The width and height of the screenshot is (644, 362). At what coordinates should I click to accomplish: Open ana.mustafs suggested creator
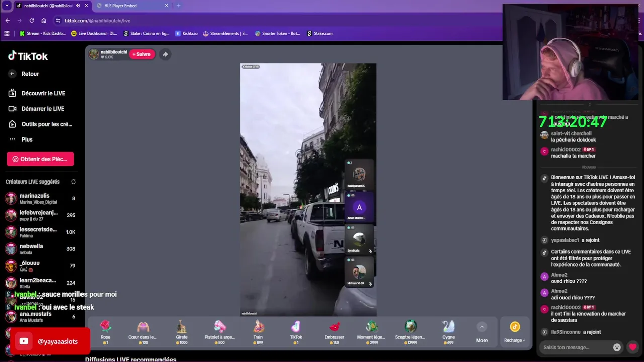point(40,316)
